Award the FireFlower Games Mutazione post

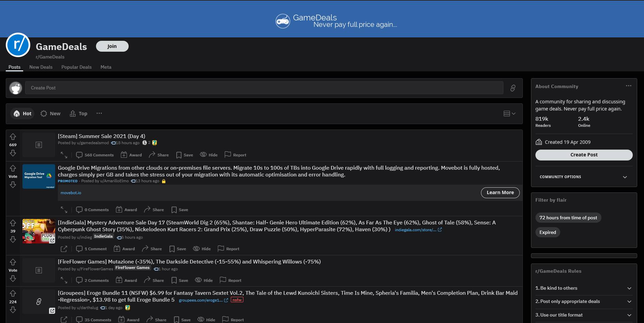click(126, 280)
